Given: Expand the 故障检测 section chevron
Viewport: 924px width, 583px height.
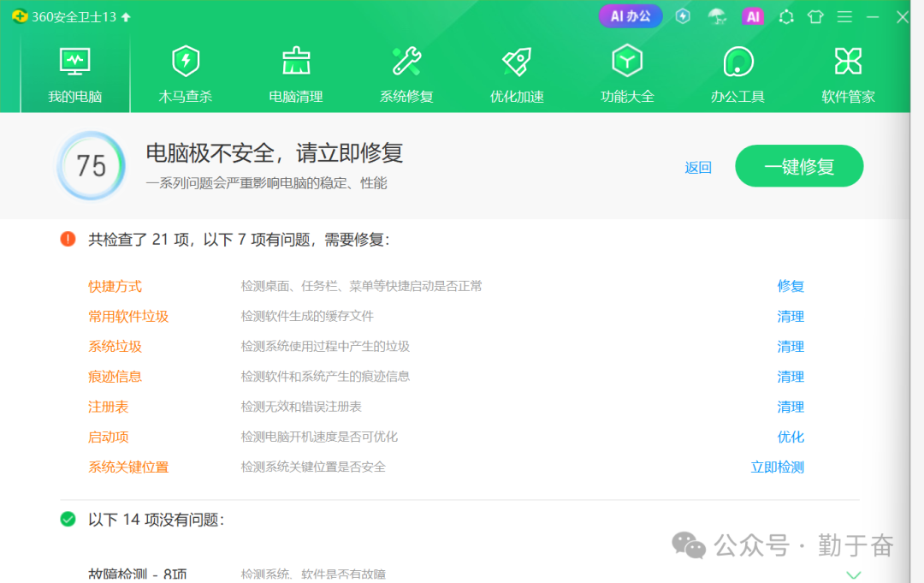Looking at the screenshot, I should (853, 574).
